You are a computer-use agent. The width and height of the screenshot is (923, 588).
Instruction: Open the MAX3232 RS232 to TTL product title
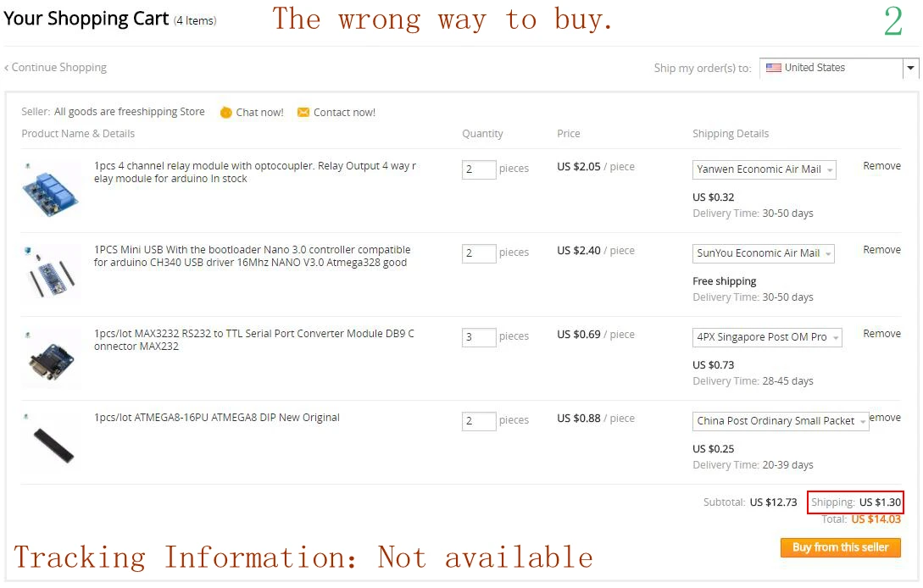point(253,341)
